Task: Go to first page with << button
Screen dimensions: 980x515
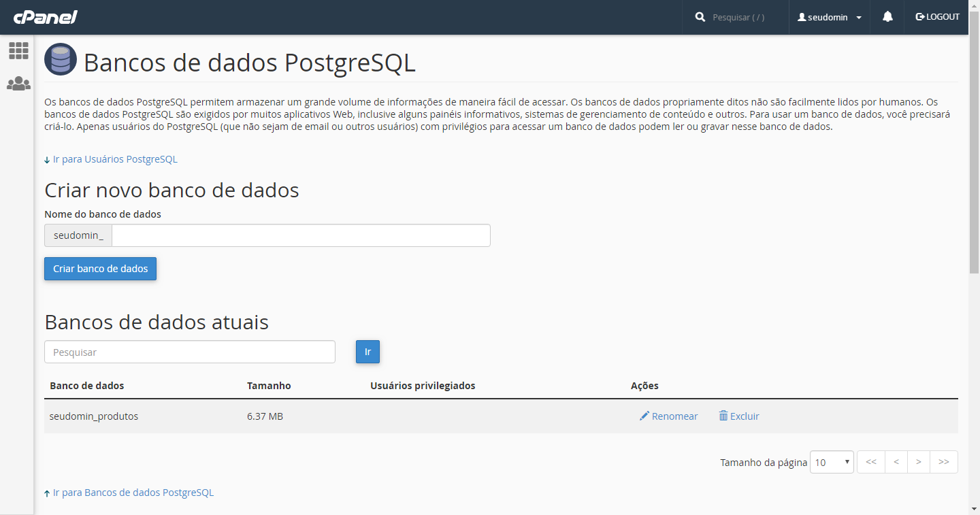Action: coord(871,462)
